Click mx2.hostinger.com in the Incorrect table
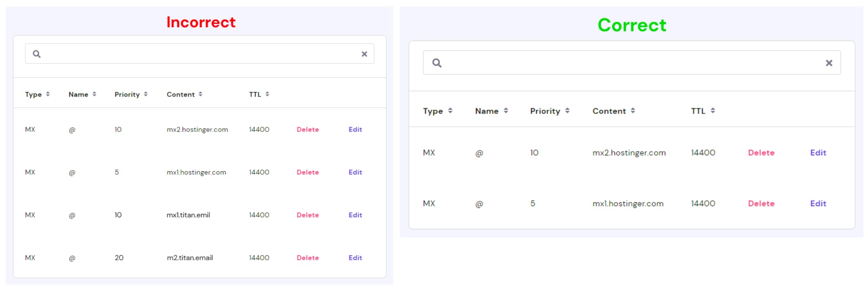The image size is (868, 292). click(x=197, y=129)
